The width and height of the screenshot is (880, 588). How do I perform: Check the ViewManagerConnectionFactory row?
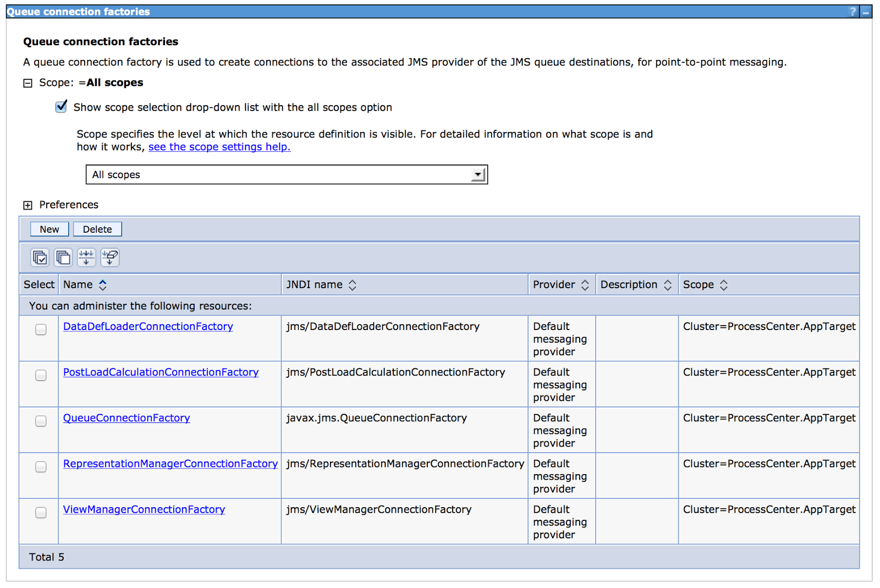point(40,512)
